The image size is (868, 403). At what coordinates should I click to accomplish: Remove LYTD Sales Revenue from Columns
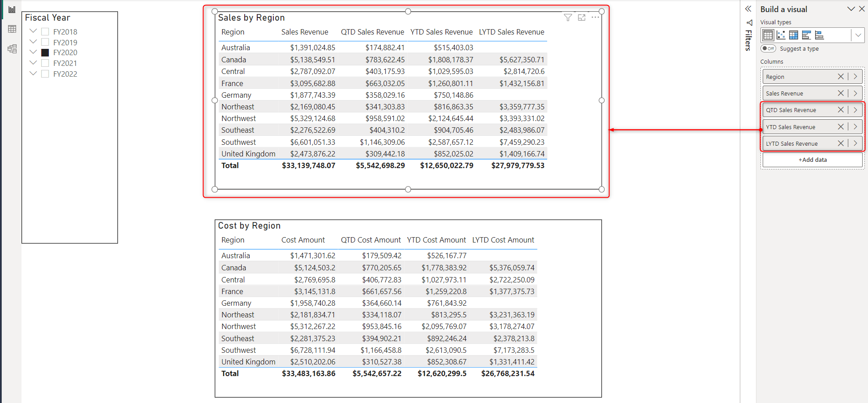pos(841,143)
